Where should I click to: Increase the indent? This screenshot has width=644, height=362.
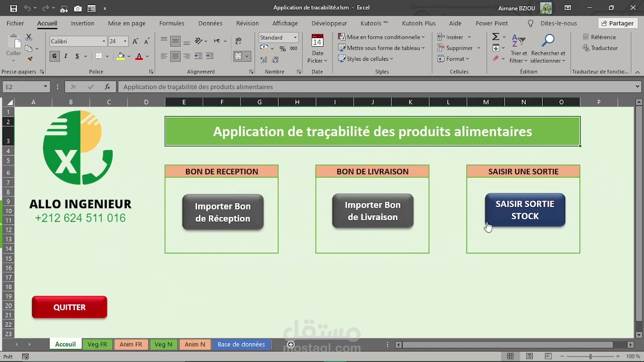[210, 56]
